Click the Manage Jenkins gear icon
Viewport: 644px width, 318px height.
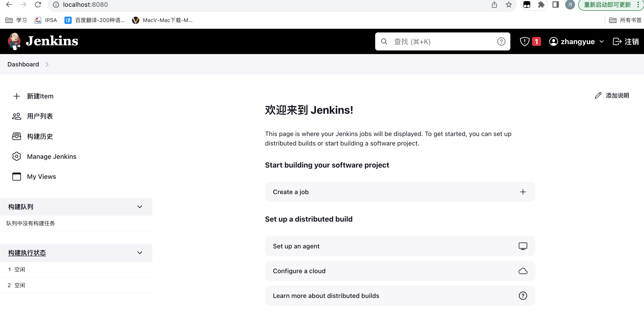tap(16, 156)
